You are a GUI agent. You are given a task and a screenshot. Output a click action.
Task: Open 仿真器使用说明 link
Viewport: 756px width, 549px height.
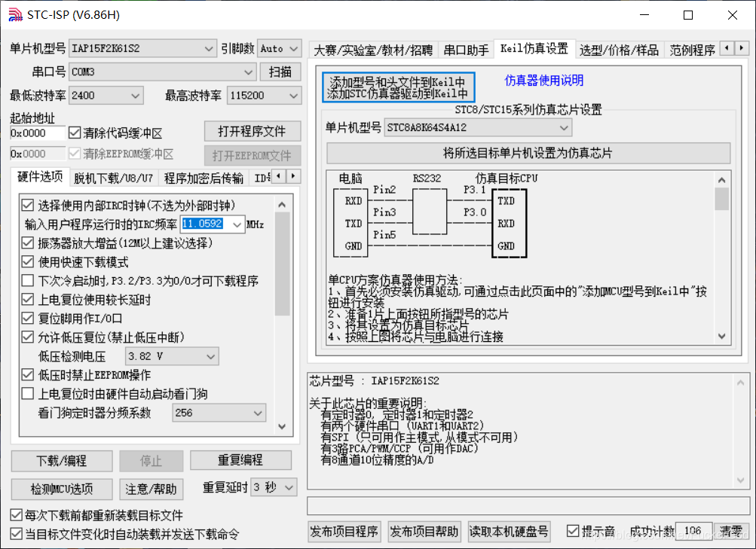click(x=544, y=81)
